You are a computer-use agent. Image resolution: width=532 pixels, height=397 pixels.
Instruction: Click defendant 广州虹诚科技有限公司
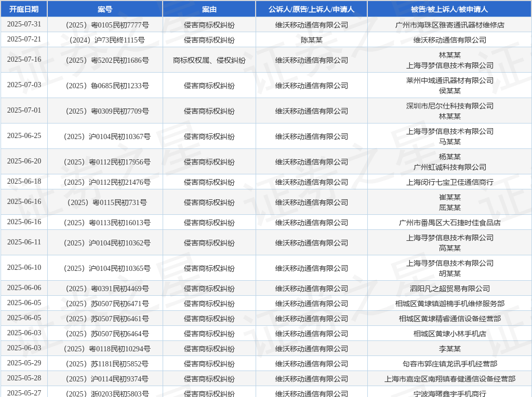click(x=449, y=167)
